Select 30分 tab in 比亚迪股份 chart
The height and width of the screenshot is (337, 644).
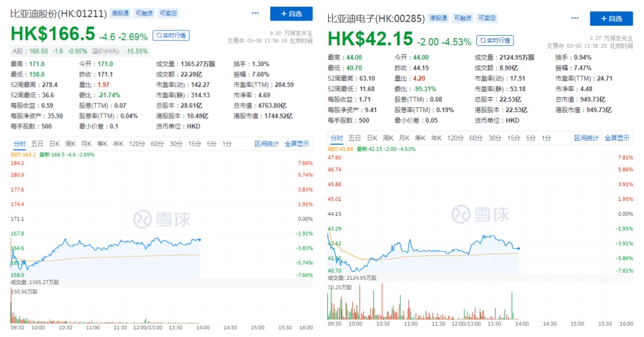(x=176, y=144)
